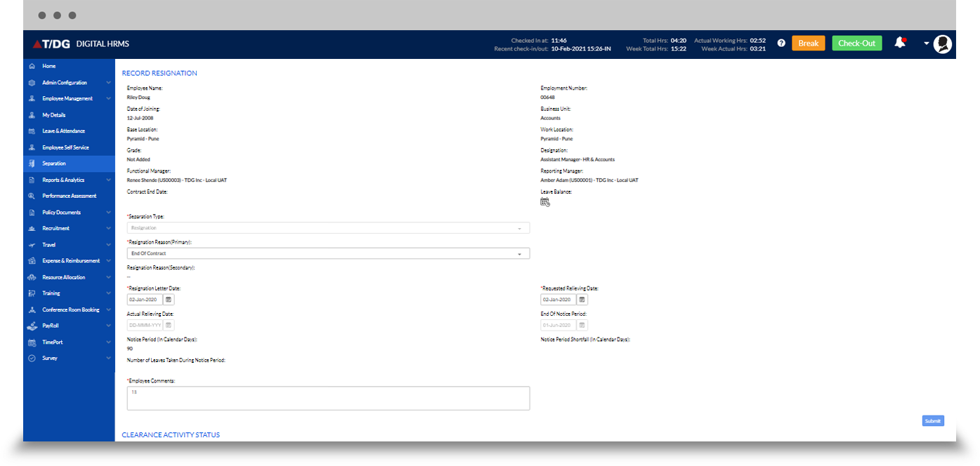Screen dimensions: 980x466
Task: Click employment number 00648
Action: 547,98
